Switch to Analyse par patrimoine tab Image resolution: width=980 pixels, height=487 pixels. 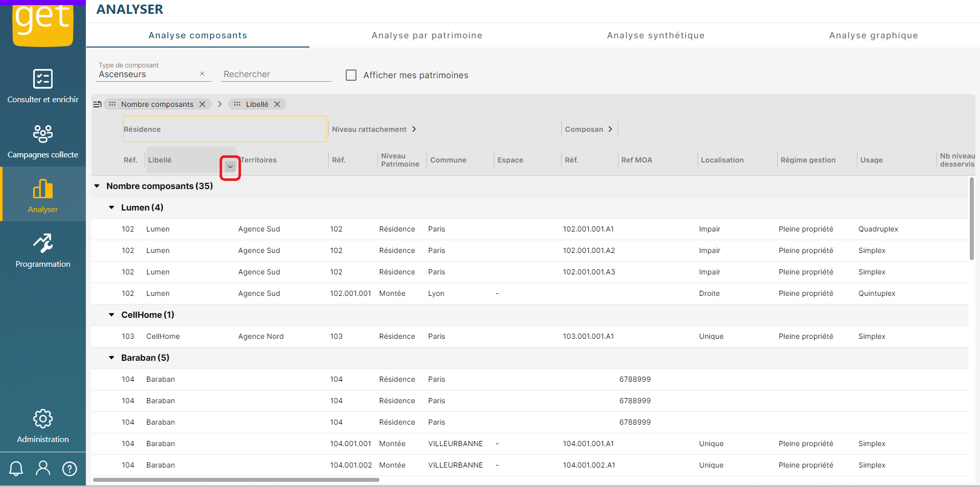(427, 35)
